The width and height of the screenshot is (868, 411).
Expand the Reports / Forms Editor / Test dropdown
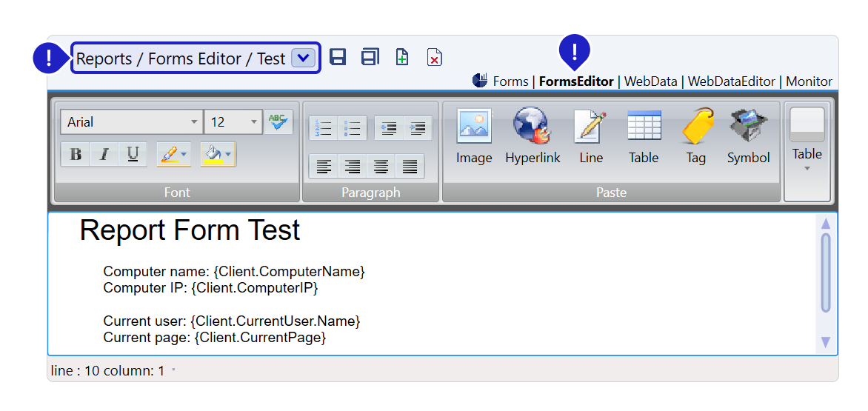point(304,59)
